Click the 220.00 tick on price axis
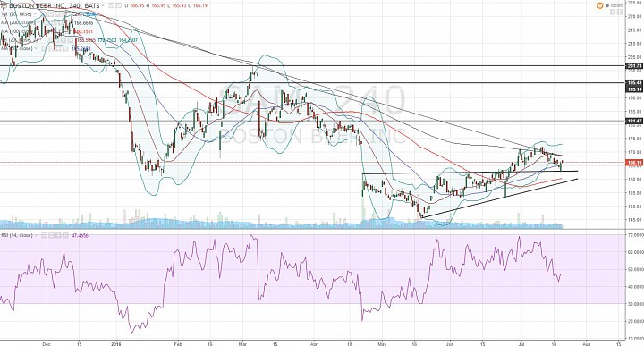The image size is (644, 346). [x=635, y=16]
